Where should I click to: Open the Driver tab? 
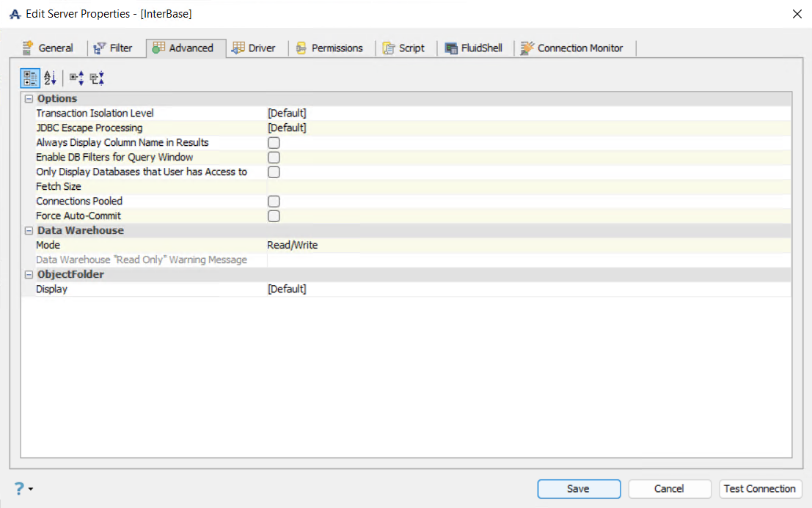(254, 48)
